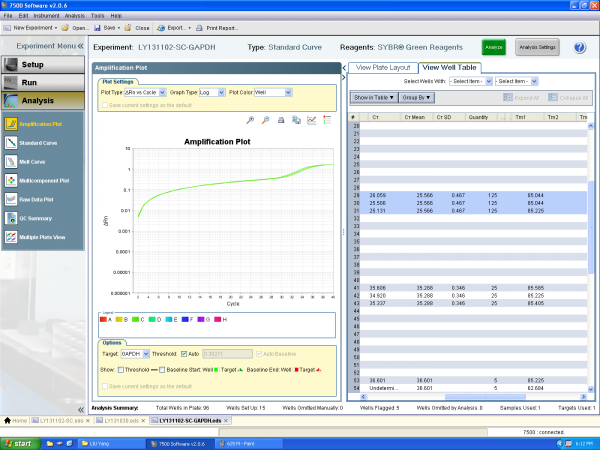Click the Save disk toolbar icon

point(97,28)
